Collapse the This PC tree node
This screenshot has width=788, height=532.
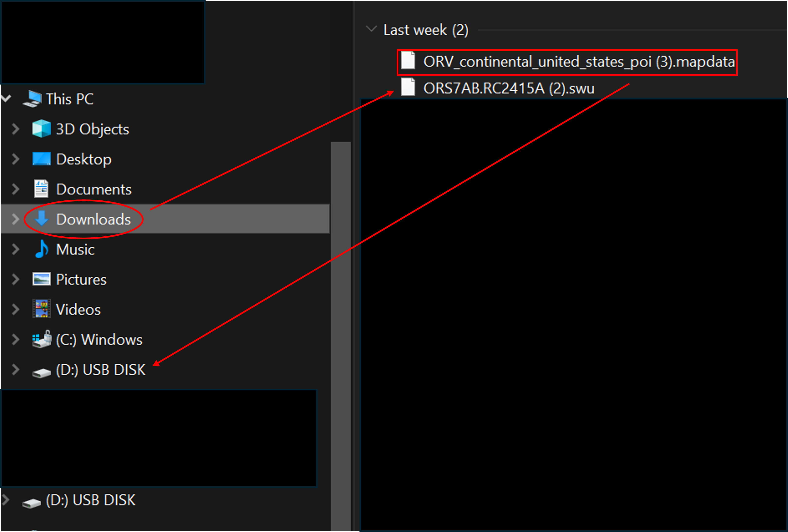pos(6,99)
